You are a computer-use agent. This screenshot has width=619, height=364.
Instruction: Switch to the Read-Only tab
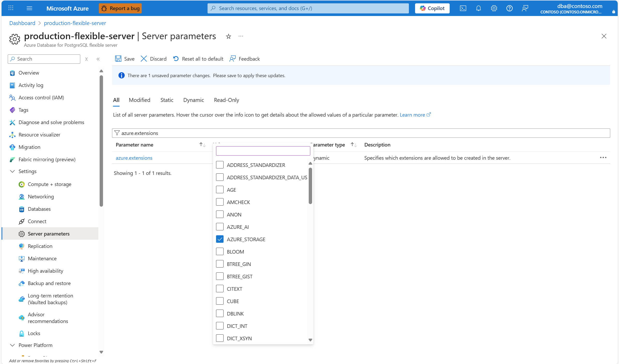coord(226,100)
